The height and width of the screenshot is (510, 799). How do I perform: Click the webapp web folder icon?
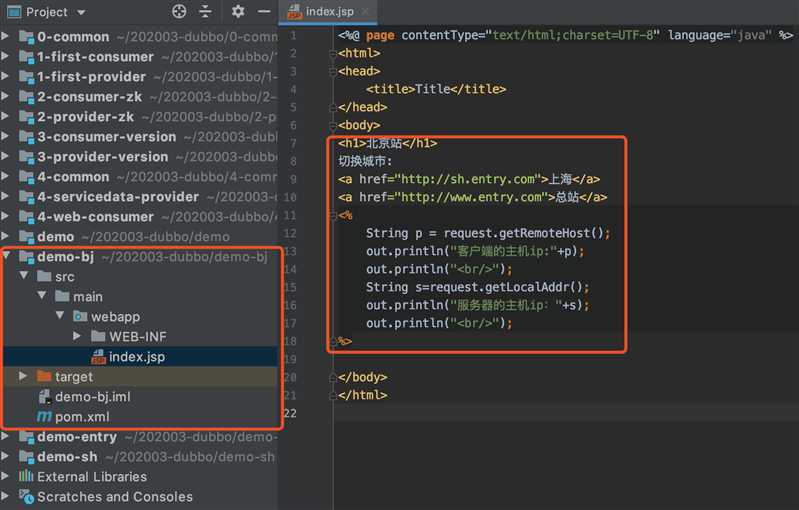click(x=79, y=317)
